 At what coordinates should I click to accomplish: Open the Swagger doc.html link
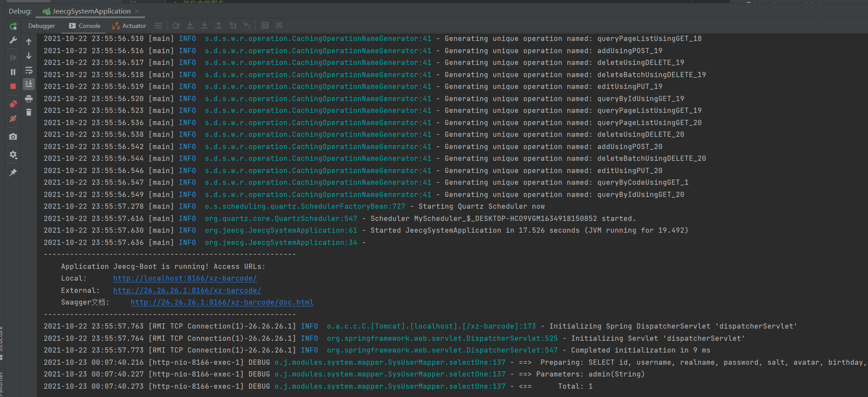(222, 302)
